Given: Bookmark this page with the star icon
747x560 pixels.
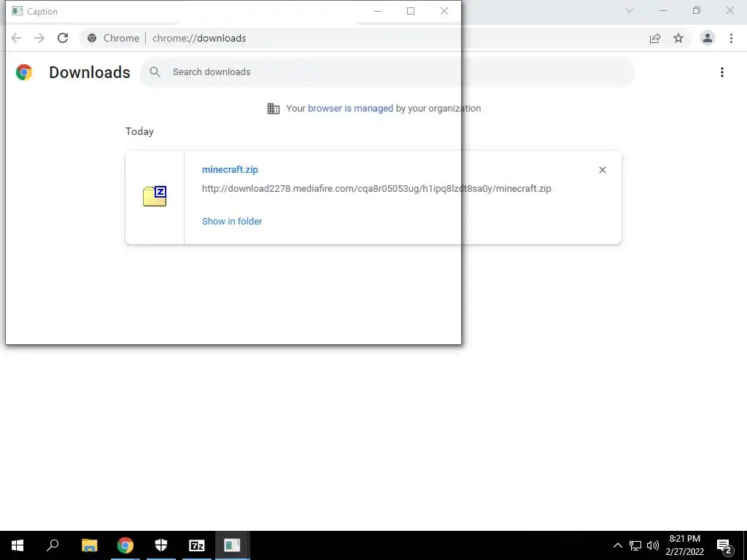Looking at the screenshot, I should coord(678,38).
